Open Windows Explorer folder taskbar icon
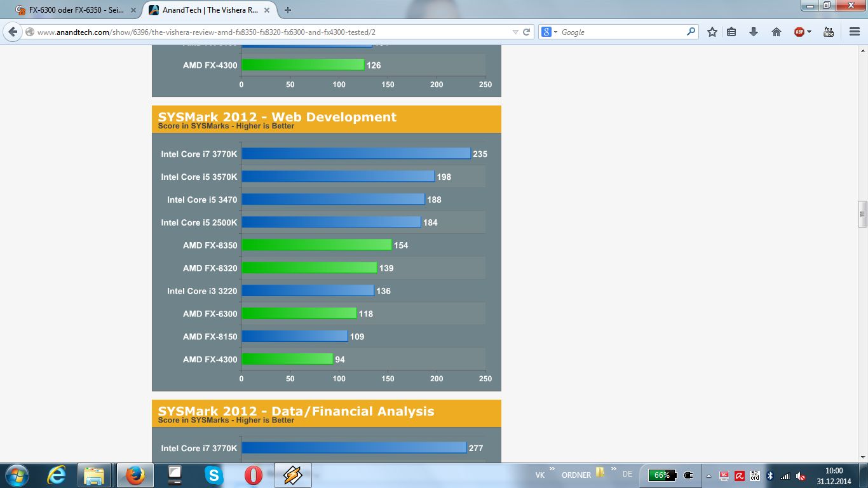The height and width of the screenshot is (488, 868). click(94, 475)
